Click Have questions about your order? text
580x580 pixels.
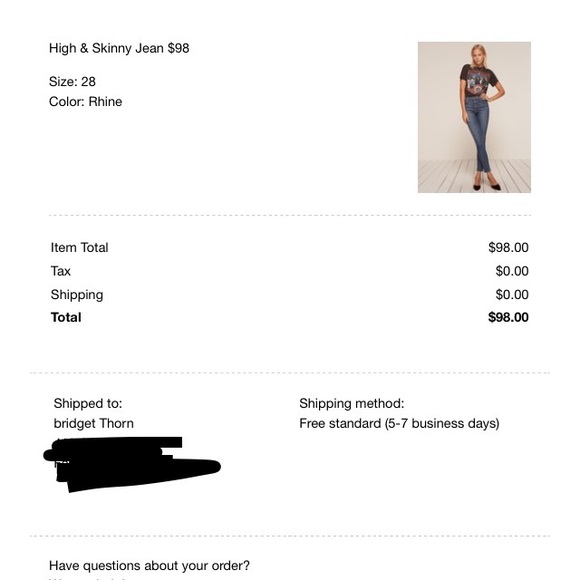click(x=149, y=566)
